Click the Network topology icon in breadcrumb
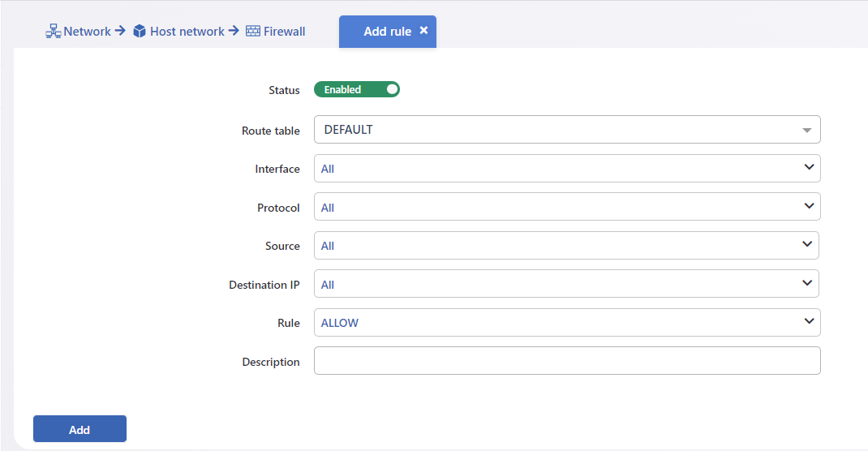This screenshot has width=868, height=451. (x=54, y=31)
